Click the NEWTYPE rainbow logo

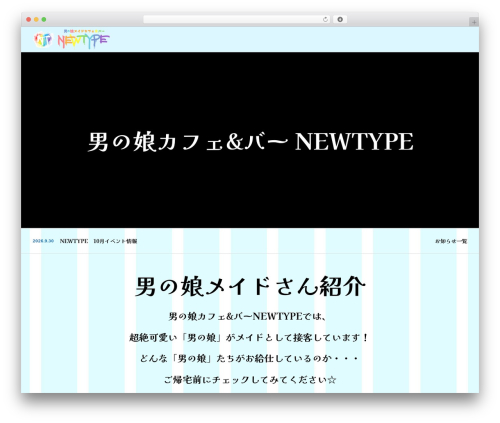(84, 39)
